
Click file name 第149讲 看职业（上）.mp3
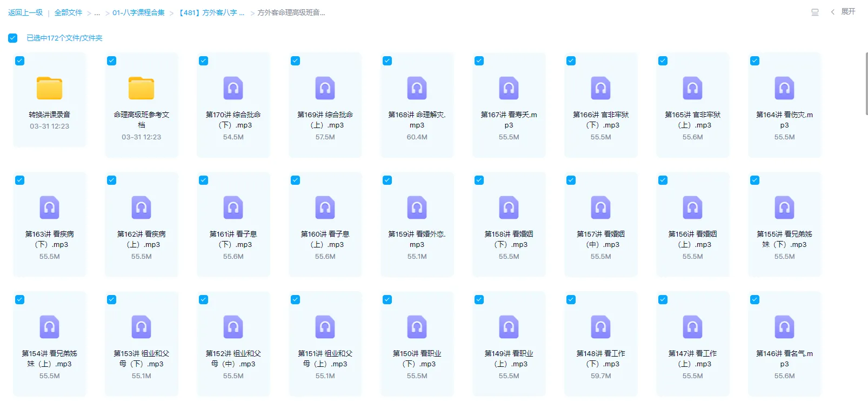509,359
